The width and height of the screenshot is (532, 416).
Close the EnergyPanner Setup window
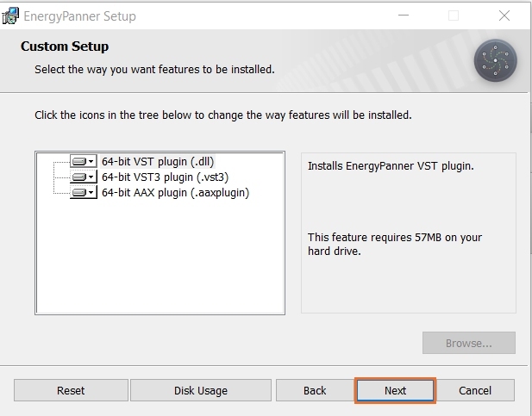click(x=504, y=16)
